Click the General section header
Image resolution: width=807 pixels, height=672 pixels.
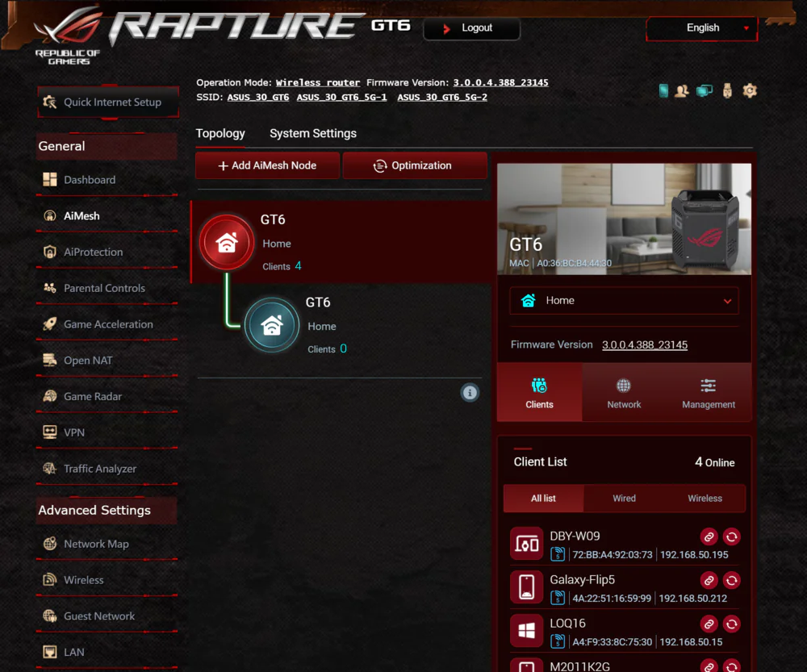click(107, 146)
